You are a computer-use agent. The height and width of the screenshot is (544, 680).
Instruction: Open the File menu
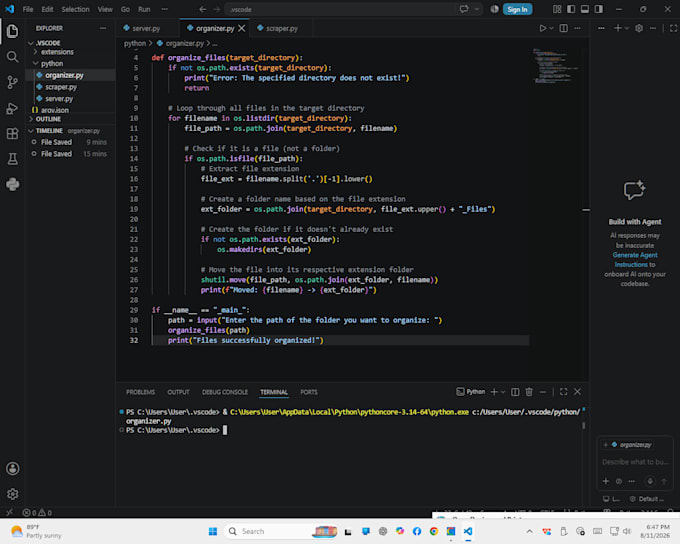(x=28, y=9)
